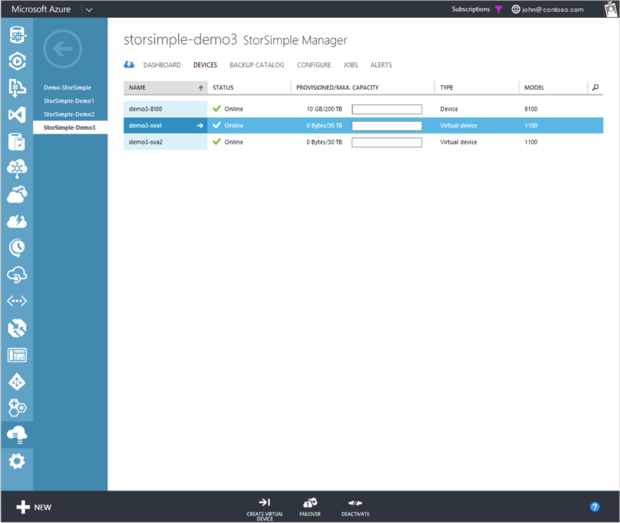The height and width of the screenshot is (523, 620).
Task: Sort by Provisioned/Max. Capacity header
Action: tap(337, 87)
